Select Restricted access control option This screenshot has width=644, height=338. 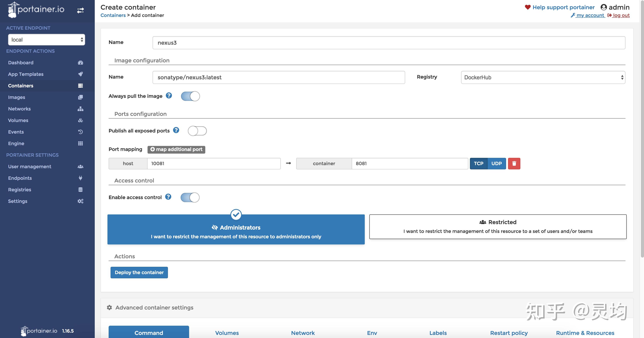[497, 226]
